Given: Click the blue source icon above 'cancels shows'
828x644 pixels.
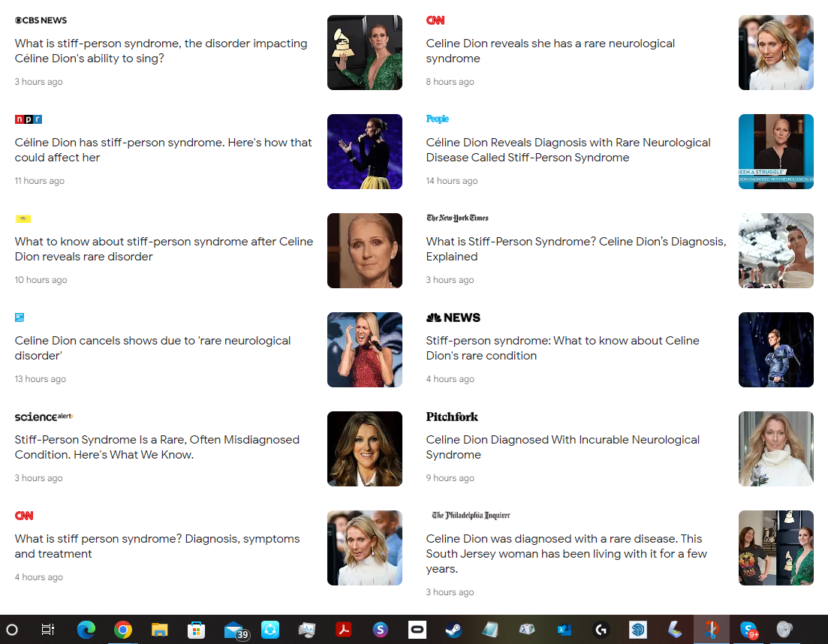Looking at the screenshot, I should point(20,317).
